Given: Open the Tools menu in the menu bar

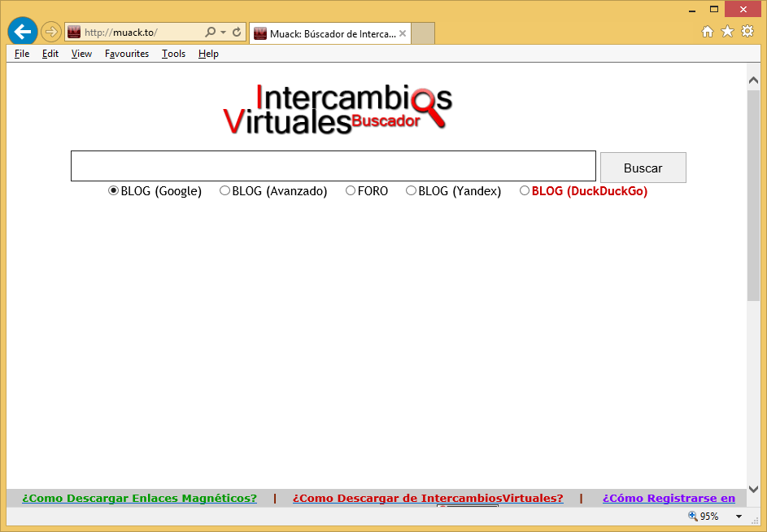Looking at the screenshot, I should (x=173, y=54).
